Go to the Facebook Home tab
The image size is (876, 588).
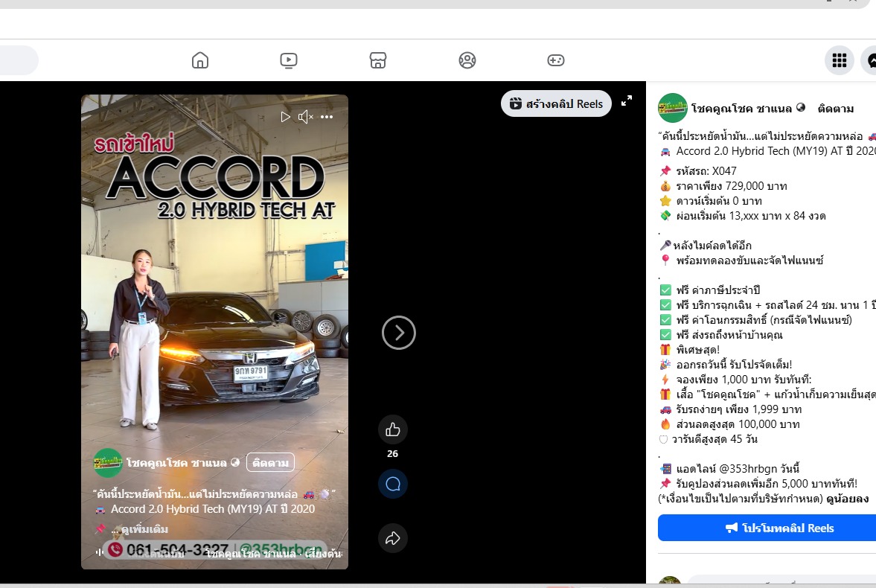200,60
